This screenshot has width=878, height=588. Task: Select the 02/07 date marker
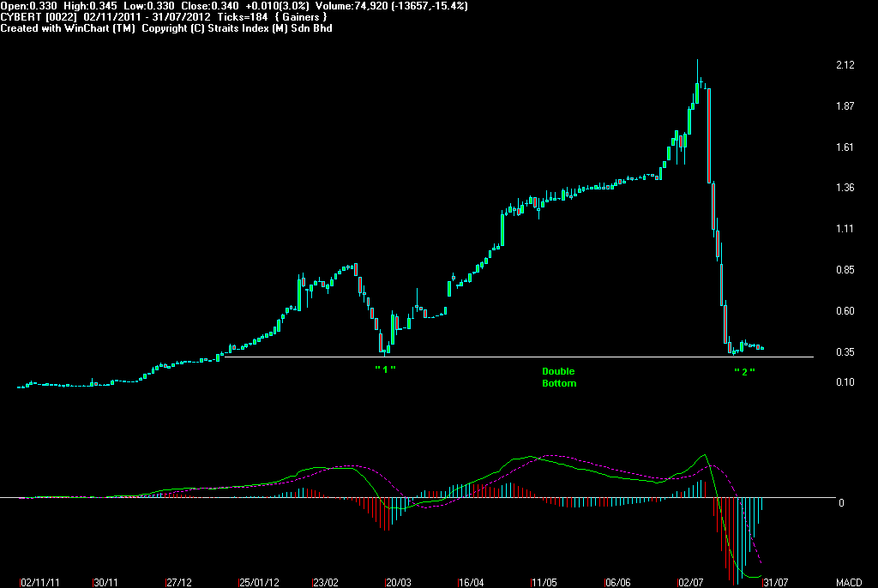(690, 582)
